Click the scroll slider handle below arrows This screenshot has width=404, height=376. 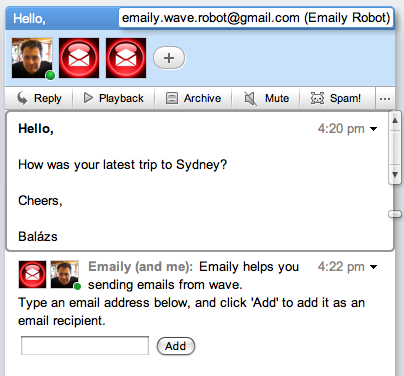(x=395, y=214)
